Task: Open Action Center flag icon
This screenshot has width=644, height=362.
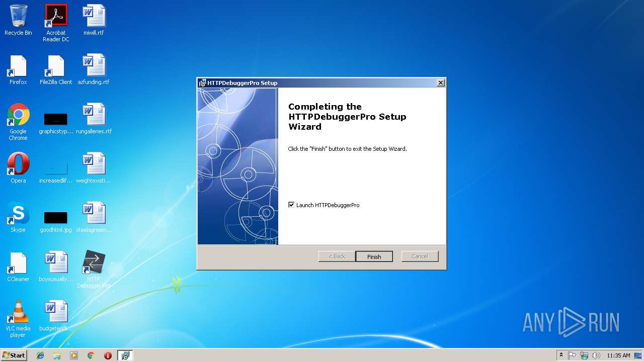Action: point(572,355)
